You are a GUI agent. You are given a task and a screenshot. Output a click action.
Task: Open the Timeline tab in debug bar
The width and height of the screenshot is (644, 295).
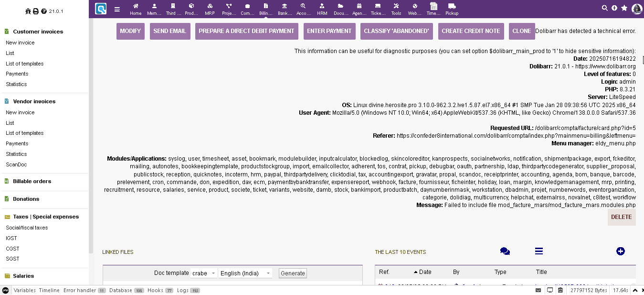coord(49,290)
